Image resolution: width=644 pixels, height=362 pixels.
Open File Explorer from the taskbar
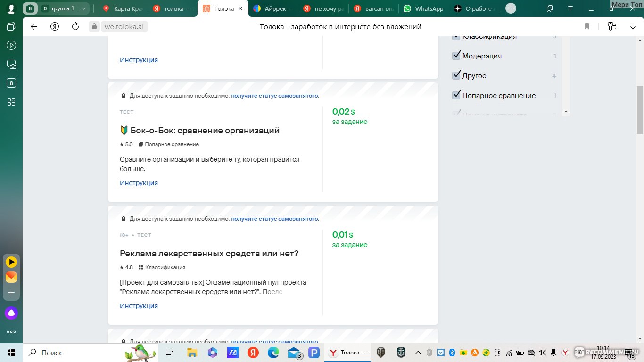pyautogui.click(x=192, y=353)
